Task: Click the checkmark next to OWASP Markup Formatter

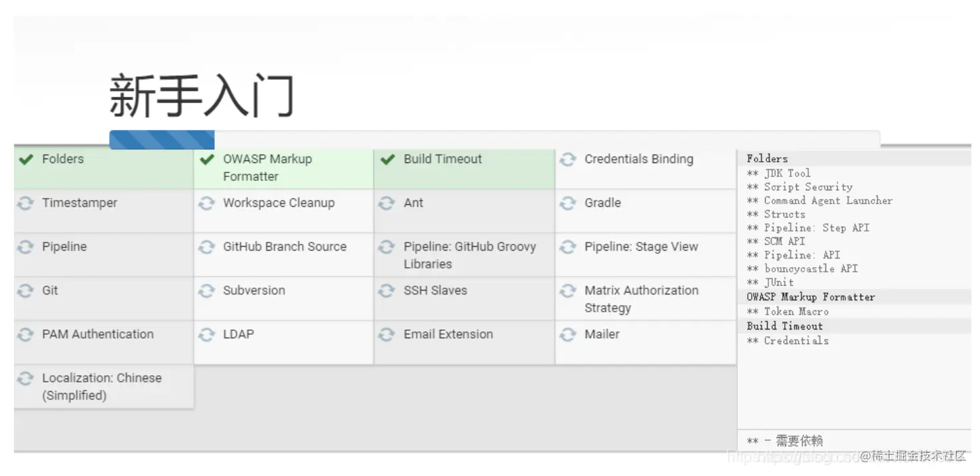Action: pos(207,160)
